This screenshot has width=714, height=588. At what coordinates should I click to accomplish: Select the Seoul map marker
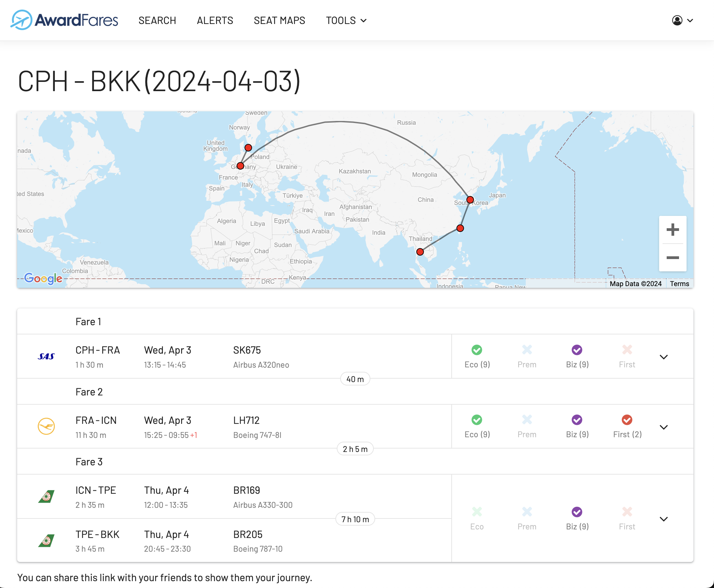point(470,200)
